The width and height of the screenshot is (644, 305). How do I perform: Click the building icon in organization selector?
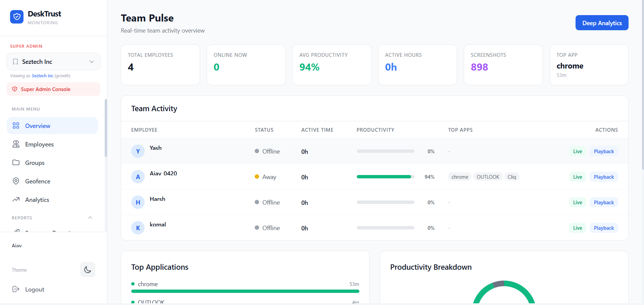(15, 61)
